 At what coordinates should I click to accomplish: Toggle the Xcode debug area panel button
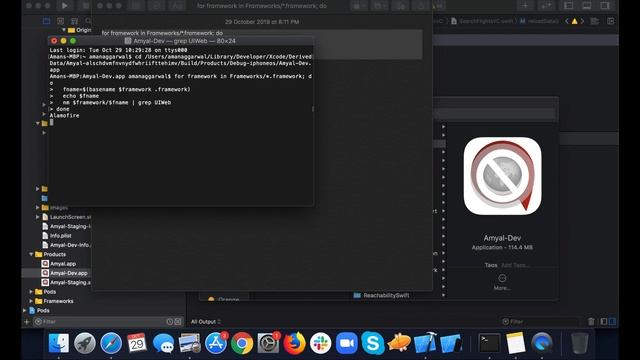587,6
